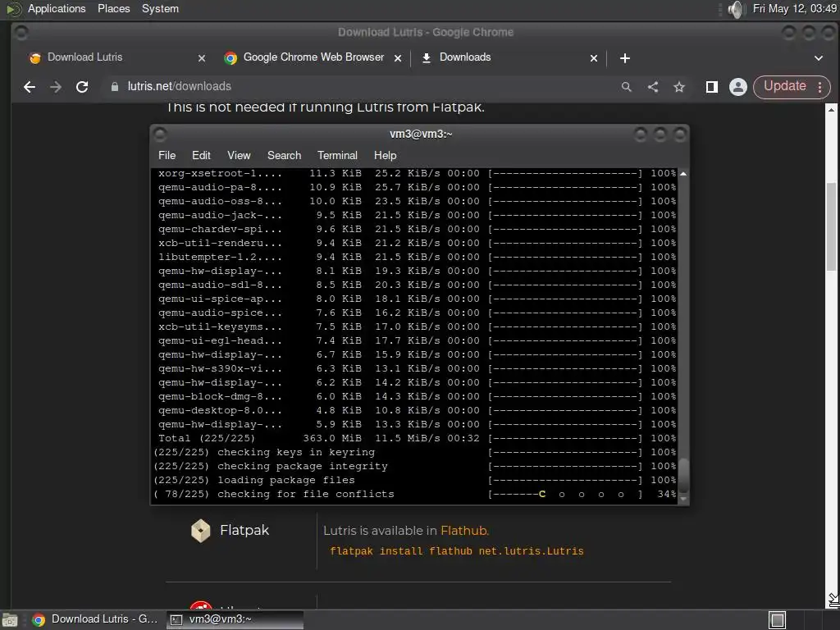Open the Places menu in top panel
Viewport: 840px width, 630px height.
(113, 8)
